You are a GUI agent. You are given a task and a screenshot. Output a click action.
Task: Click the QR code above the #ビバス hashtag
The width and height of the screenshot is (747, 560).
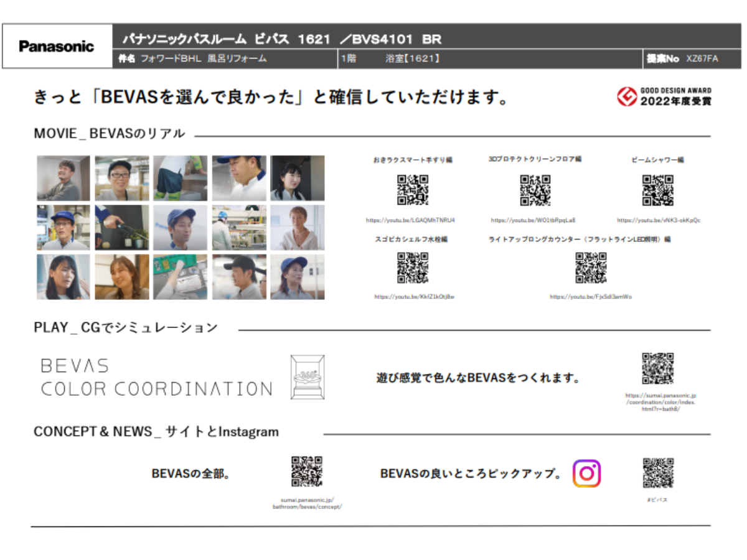click(x=658, y=473)
